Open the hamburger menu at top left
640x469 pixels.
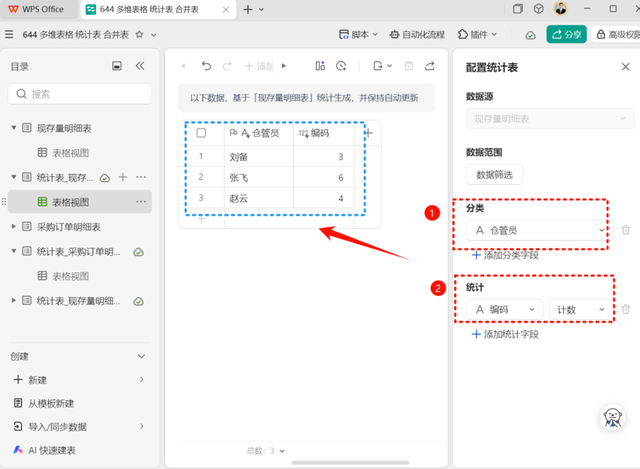[9, 34]
